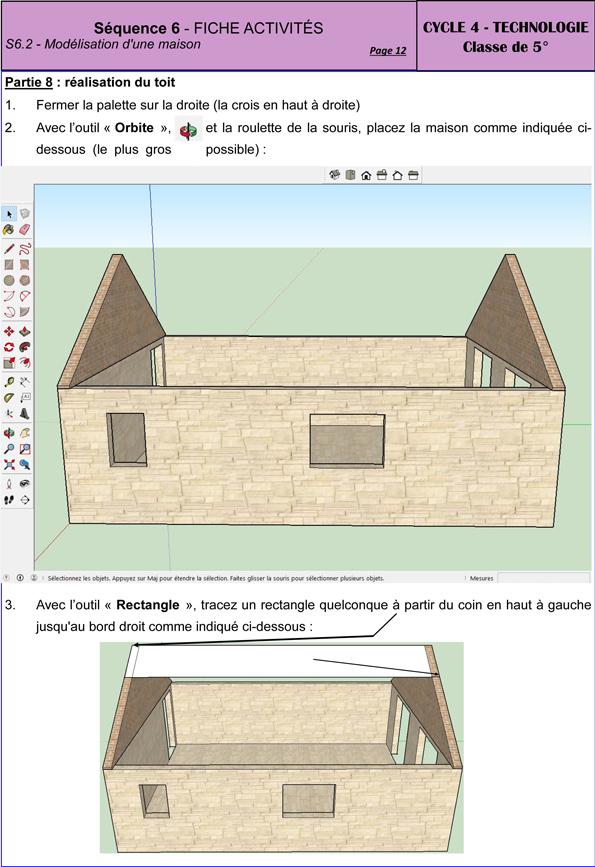The width and height of the screenshot is (595, 867).
Task: Pick the Paint Bucket tool
Action: (x=9, y=229)
